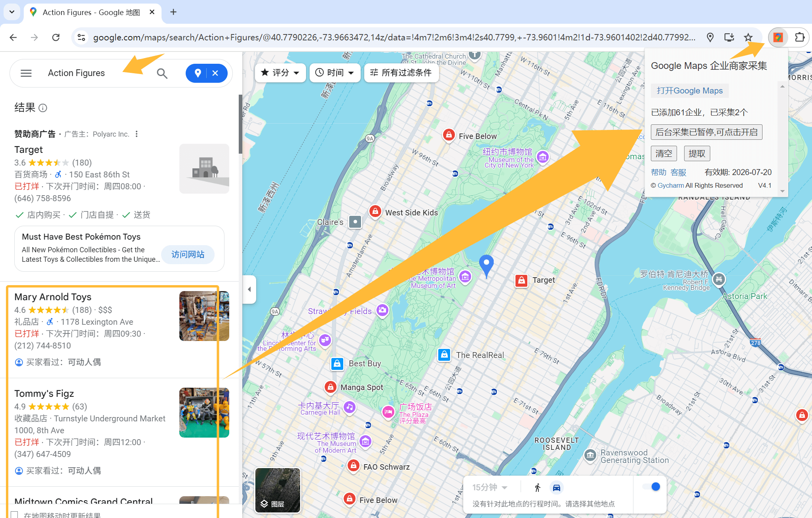Open the Gycharm copyright link
Image resolution: width=812 pixels, height=518 pixels.
click(x=671, y=185)
